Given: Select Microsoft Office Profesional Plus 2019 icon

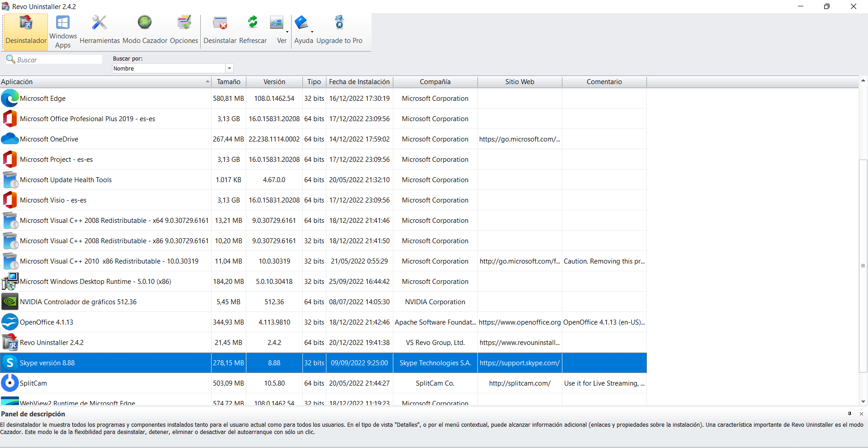Looking at the screenshot, I should (10, 118).
